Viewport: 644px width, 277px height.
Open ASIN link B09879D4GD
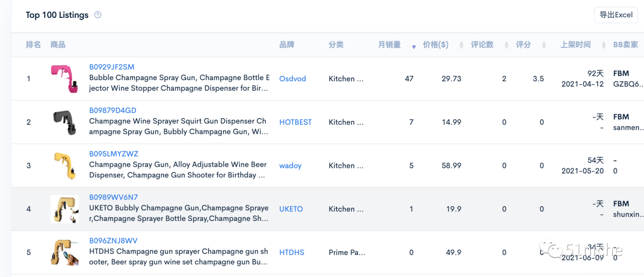point(113,110)
